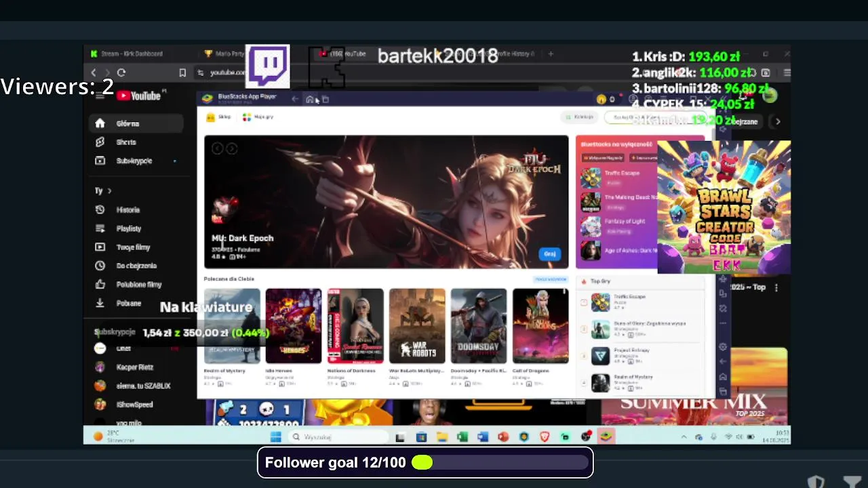Switch to the Moje gry tab

(x=258, y=117)
